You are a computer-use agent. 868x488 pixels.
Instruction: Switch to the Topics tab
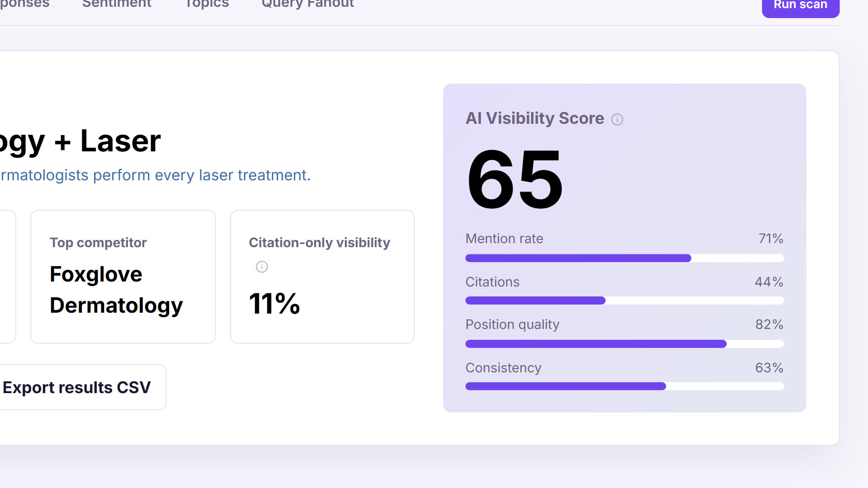(207, 4)
